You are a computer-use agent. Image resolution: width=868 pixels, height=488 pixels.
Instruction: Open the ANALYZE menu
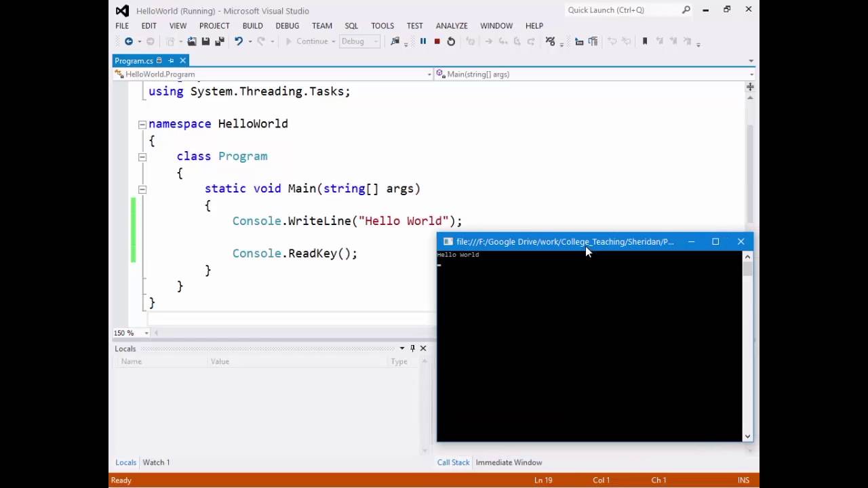click(452, 26)
